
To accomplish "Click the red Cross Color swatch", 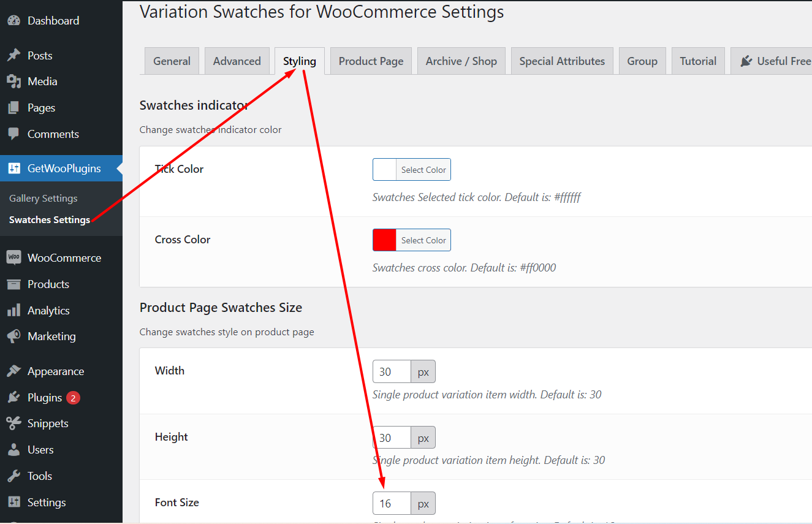I will [384, 240].
